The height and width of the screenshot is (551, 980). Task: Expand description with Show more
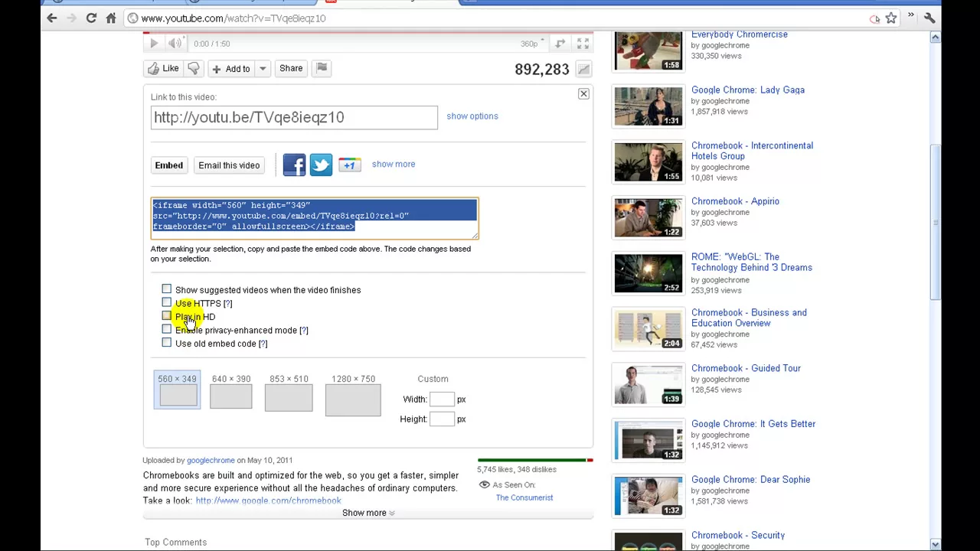tap(368, 513)
